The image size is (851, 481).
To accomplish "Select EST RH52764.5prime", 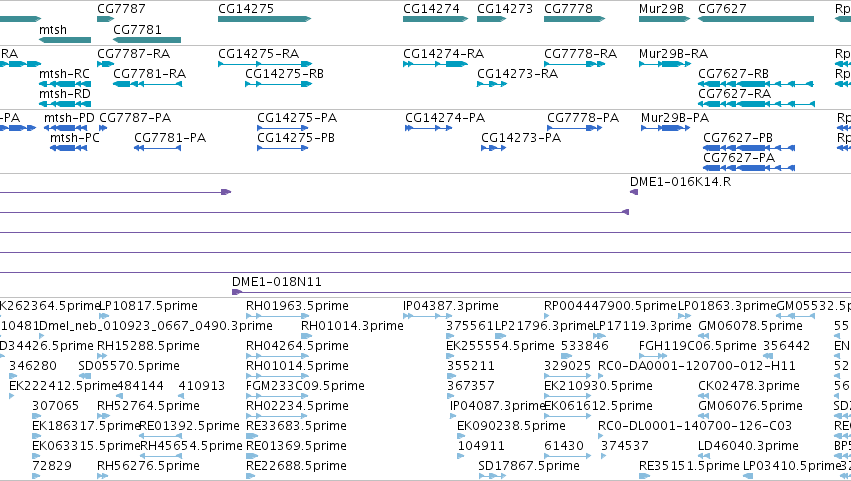I will pyautogui.click(x=148, y=406).
